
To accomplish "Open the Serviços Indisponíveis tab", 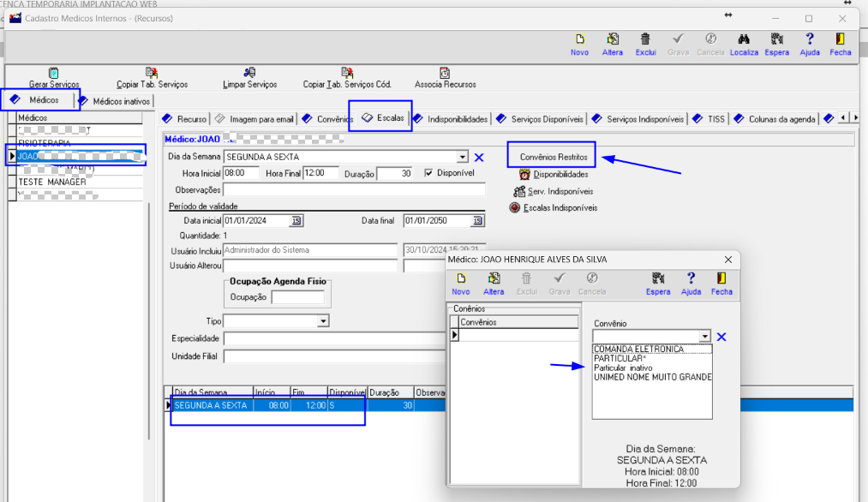I will (638, 119).
